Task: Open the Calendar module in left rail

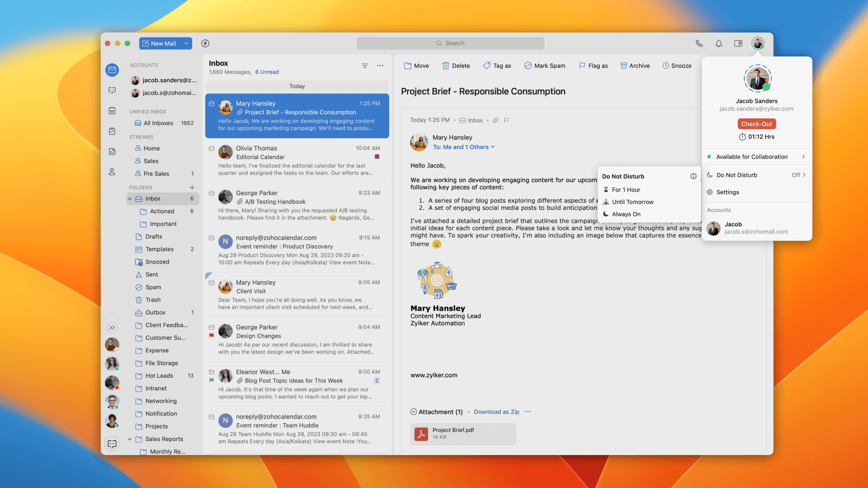Action: tap(112, 111)
